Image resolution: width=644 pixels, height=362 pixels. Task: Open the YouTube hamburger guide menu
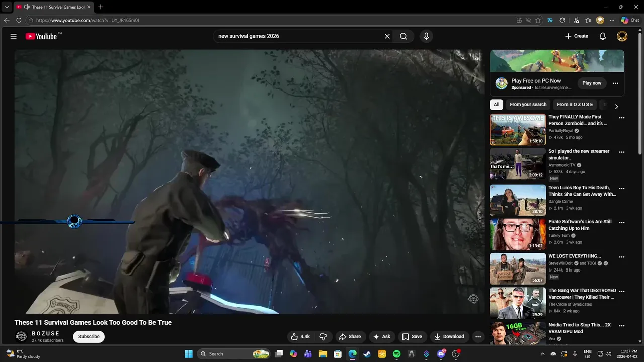pos(14,36)
